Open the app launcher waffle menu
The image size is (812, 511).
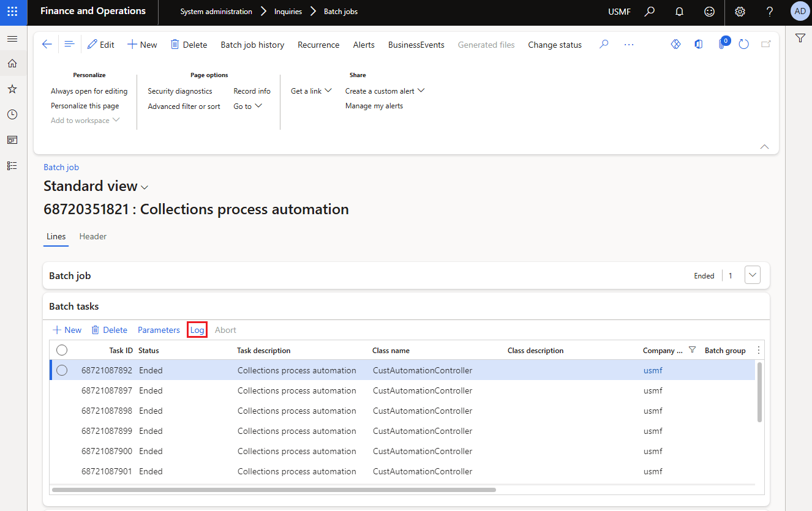pos(12,12)
